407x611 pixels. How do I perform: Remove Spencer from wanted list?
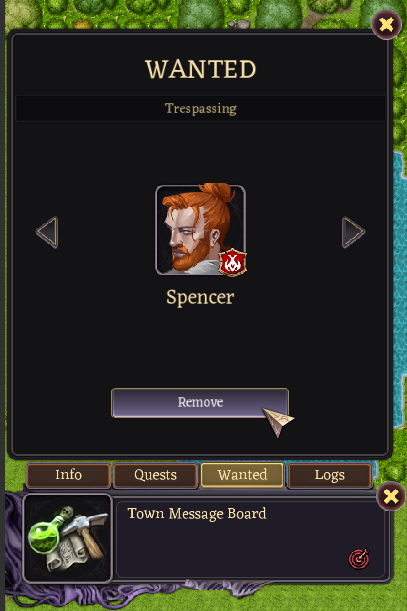(200, 403)
